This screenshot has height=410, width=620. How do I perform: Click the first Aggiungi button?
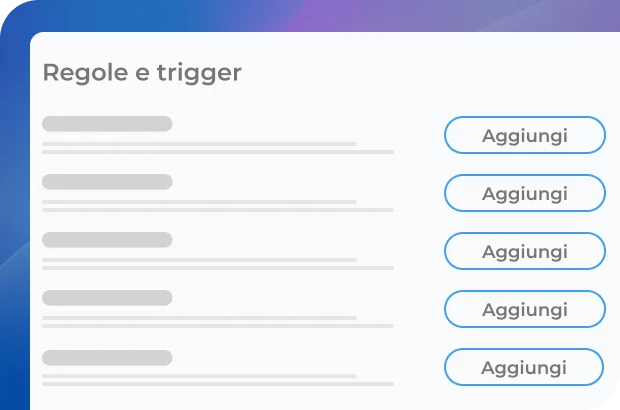click(x=524, y=135)
